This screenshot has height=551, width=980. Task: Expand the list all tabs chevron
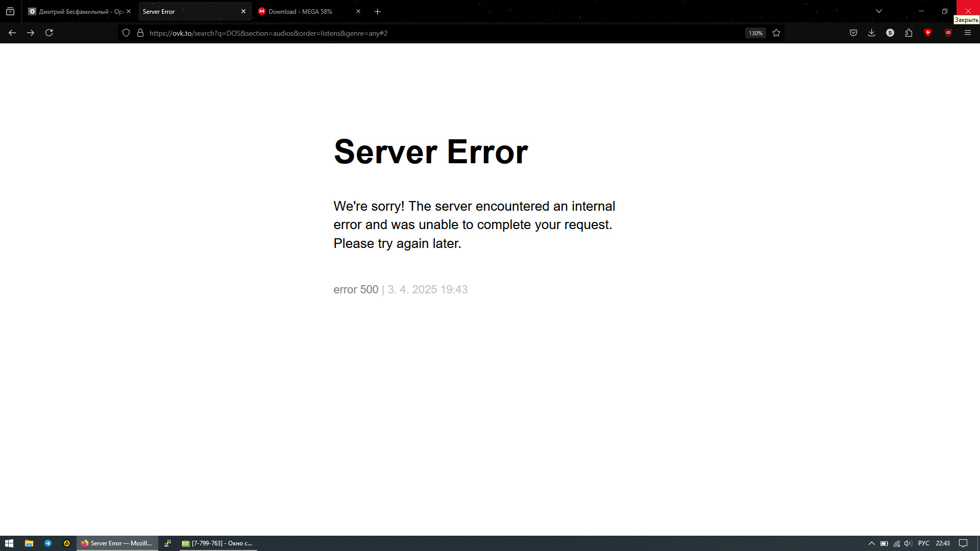click(x=878, y=11)
